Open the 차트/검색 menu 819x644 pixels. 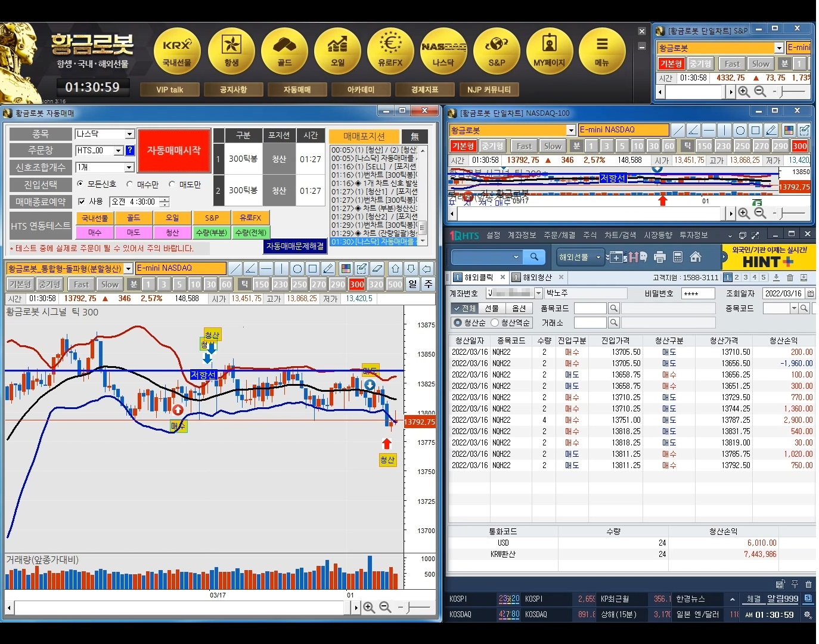[x=620, y=235]
